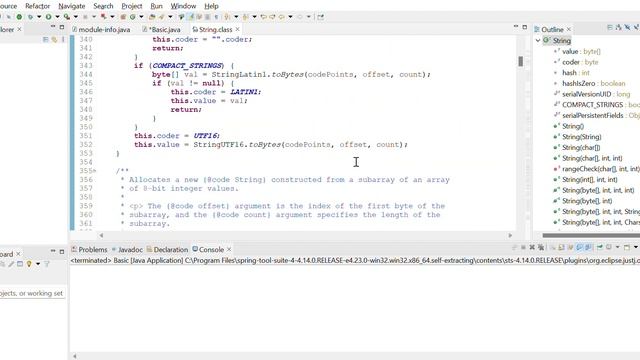Screen dimensions: 640x360
Task: Select rangeCheck method in Outline
Action: (x=596, y=169)
